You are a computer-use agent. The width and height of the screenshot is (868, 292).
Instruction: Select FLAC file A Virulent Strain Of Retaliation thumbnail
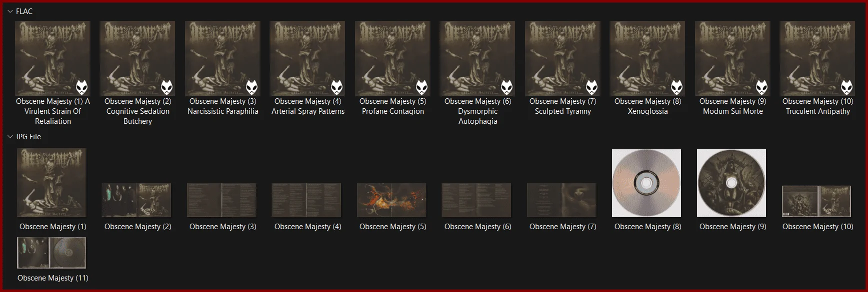tap(52, 58)
